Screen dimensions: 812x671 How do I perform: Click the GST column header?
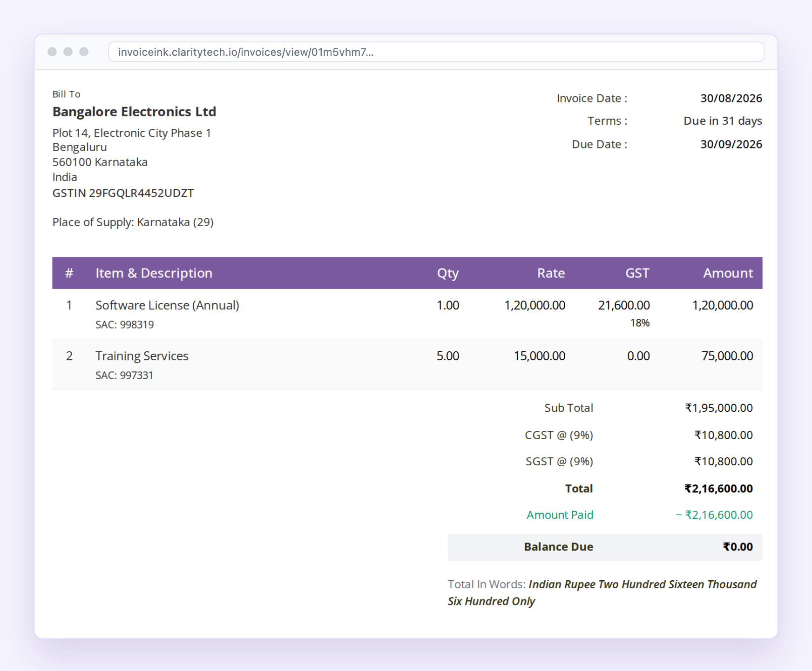click(637, 273)
